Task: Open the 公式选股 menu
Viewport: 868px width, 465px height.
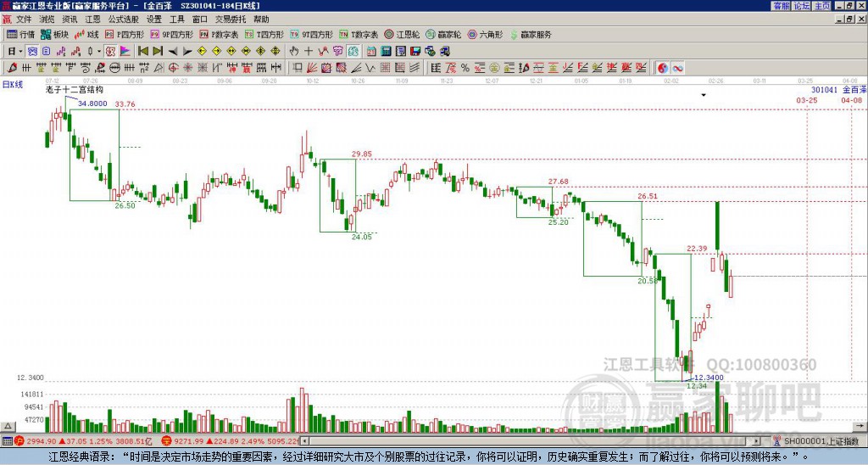Action: 124,20
